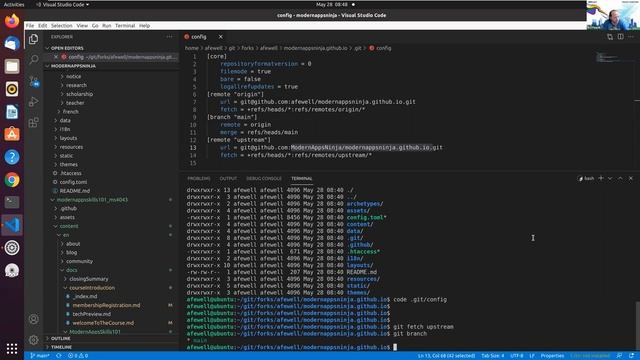
Task: Open Explorer more actions ellipsis
Action: point(169,37)
